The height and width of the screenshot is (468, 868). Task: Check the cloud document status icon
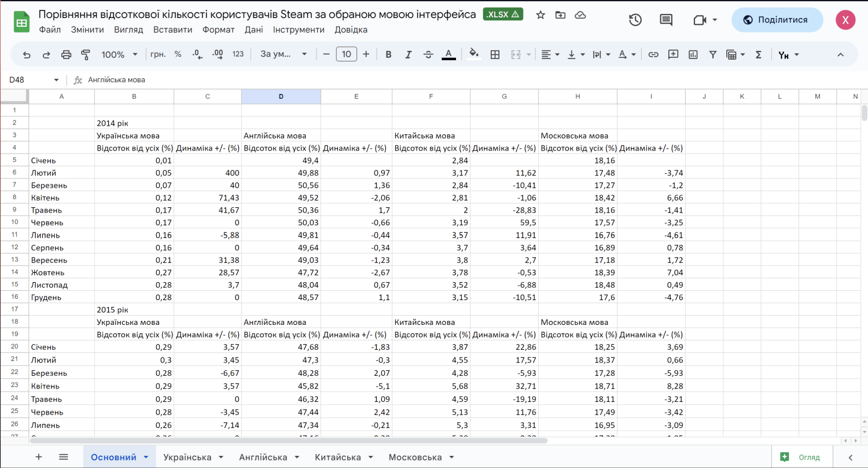pos(580,15)
